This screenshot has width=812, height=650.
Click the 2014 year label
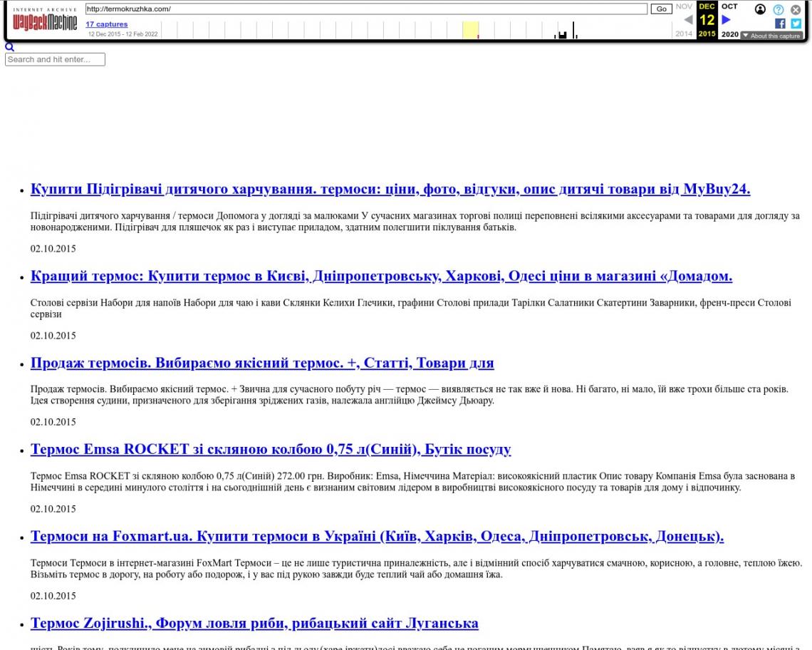tap(684, 33)
